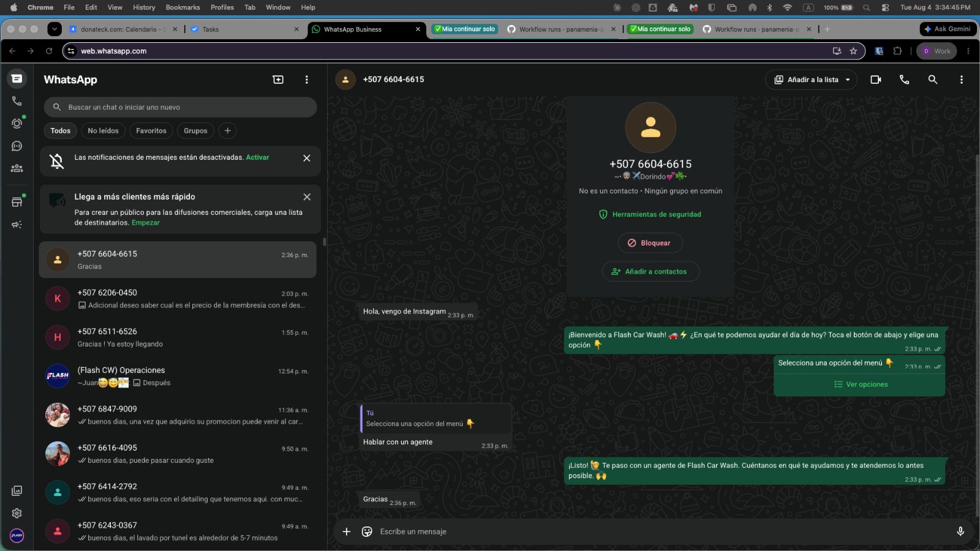Reload the web.whatsapp.com page

[x=49, y=51]
